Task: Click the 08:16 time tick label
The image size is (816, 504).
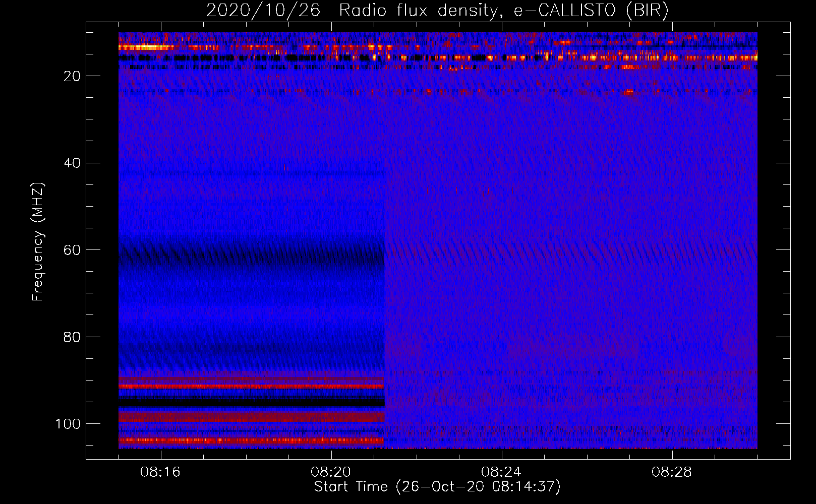Action: pyautogui.click(x=160, y=472)
